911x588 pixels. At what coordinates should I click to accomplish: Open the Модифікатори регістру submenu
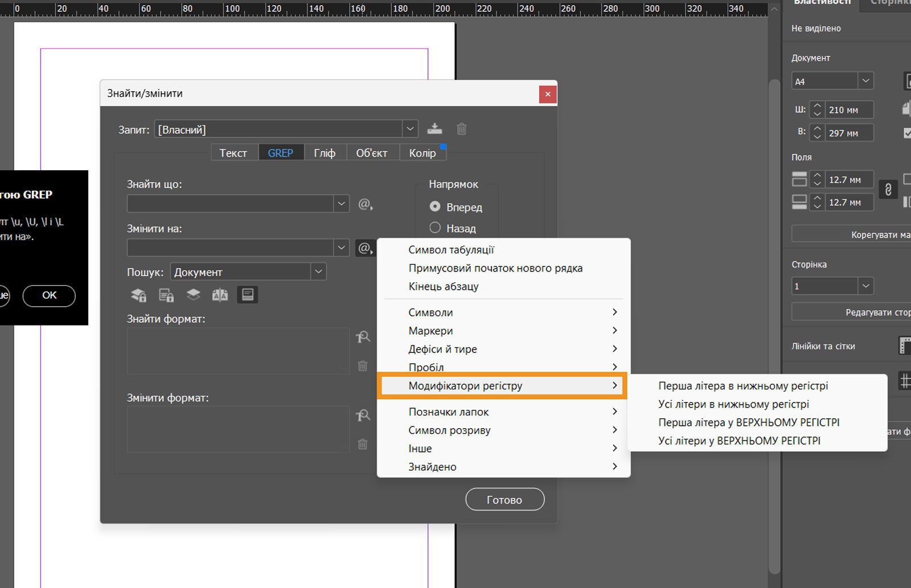(504, 386)
